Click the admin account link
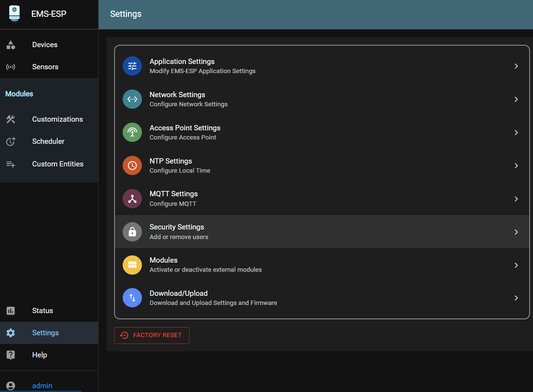Screen dimensions: 533x392 42,385
